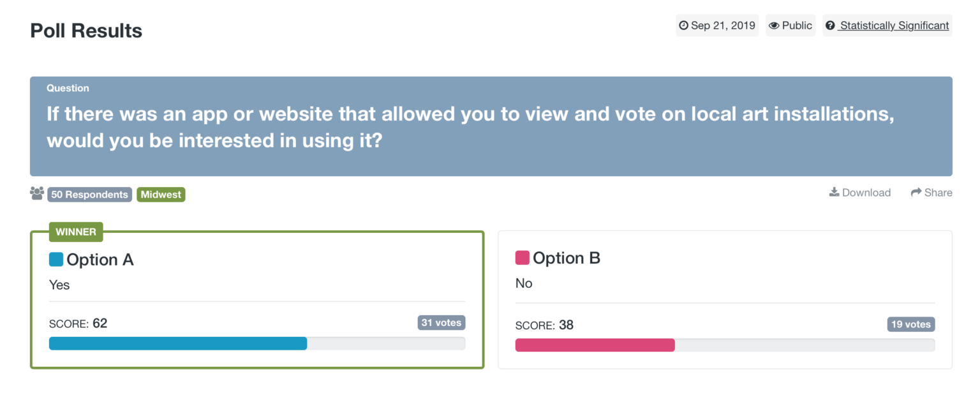980x395 pixels.
Task: Click the Download link text
Action: [x=866, y=193]
